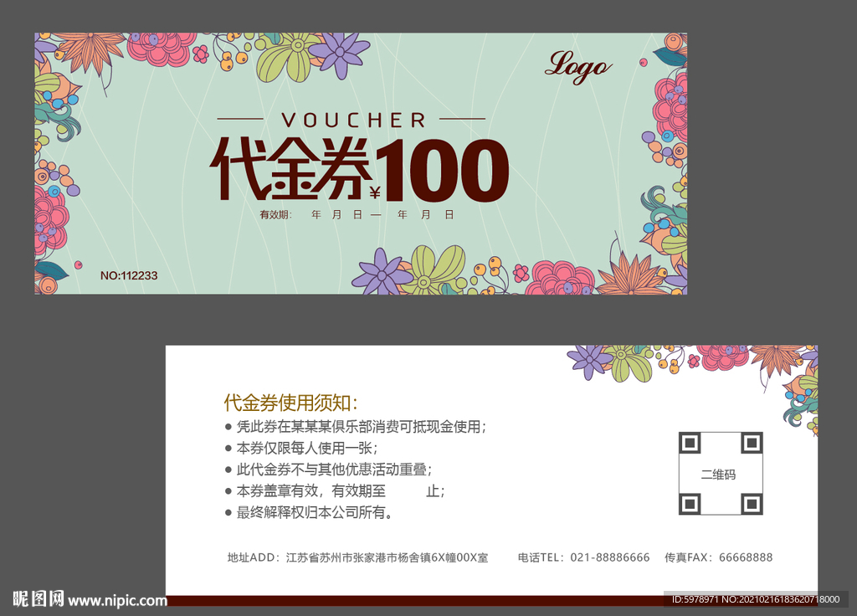The height and width of the screenshot is (616, 857).
Task: Click the bullet beside 凭此券在某某某俱乐部 line
Action: coord(227,426)
